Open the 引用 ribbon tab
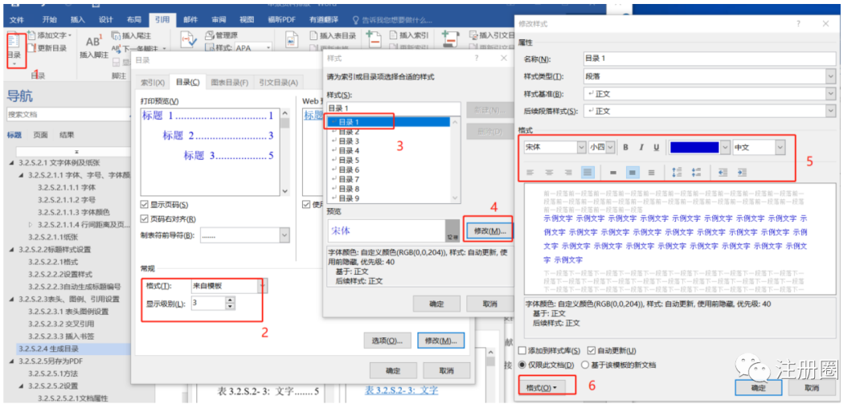868x408 pixels. [x=162, y=19]
